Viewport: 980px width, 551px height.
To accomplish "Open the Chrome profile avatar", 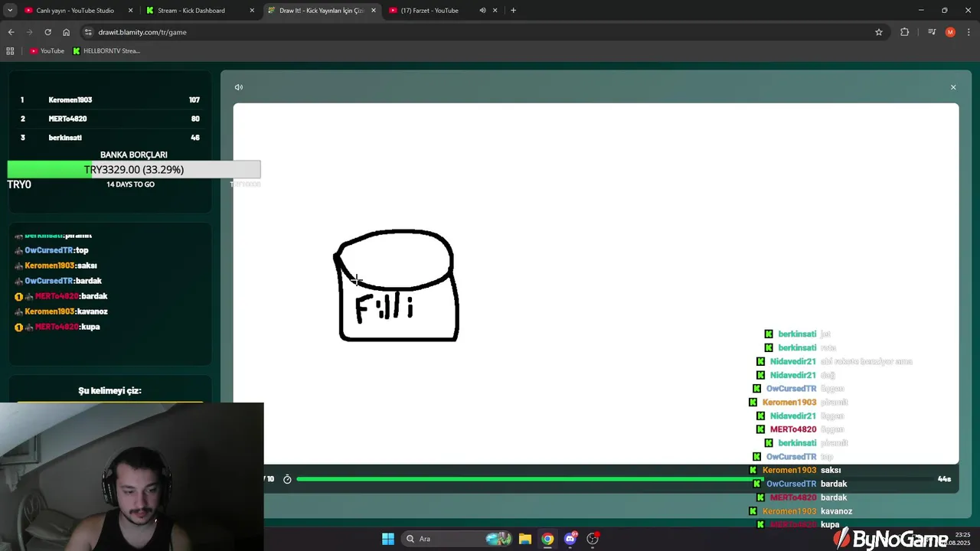I will 950,32.
